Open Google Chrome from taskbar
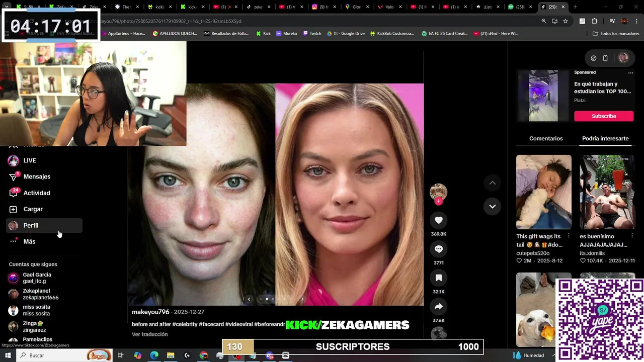The height and width of the screenshot is (362, 644). point(203,355)
